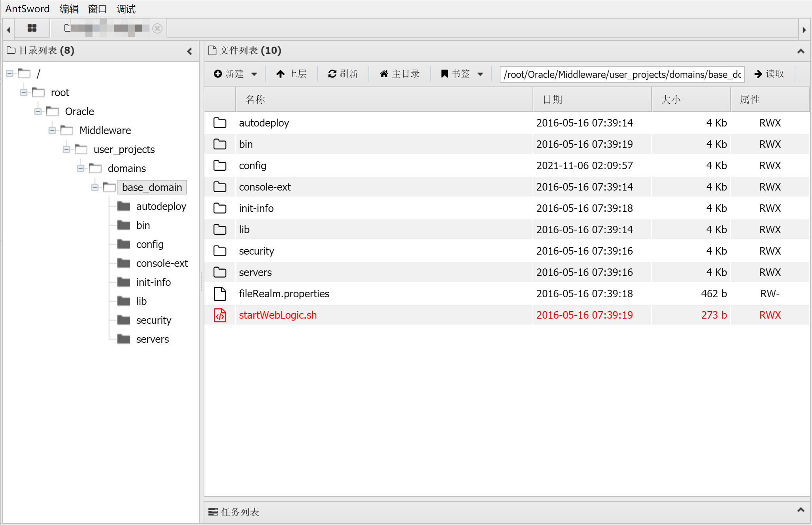Collapse the base_domain tree node
The height and width of the screenshot is (525, 812).
(x=95, y=187)
